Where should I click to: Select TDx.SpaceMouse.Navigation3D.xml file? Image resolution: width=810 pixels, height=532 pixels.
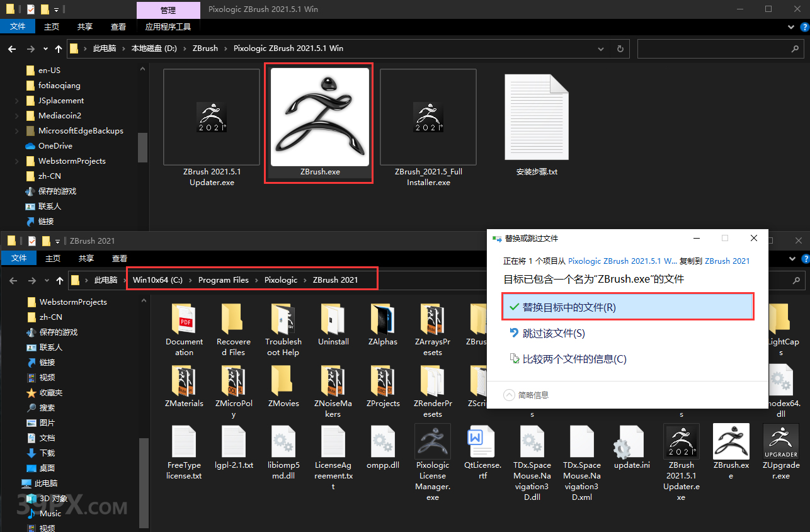582,463
